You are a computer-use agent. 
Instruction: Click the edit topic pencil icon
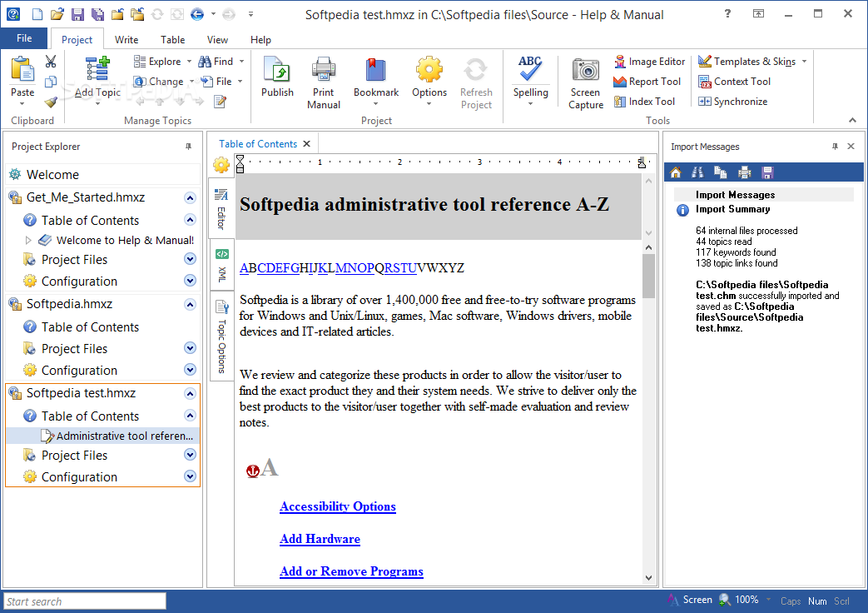coord(221,102)
